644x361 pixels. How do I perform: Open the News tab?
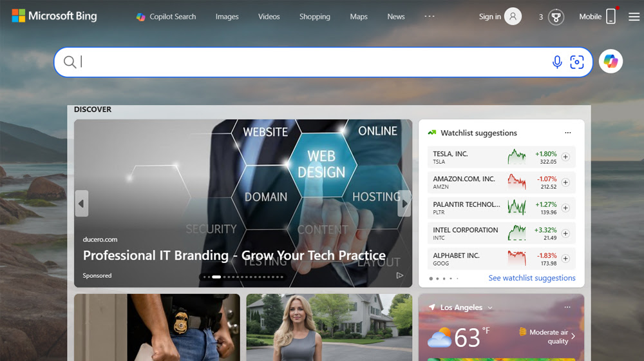pos(396,17)
